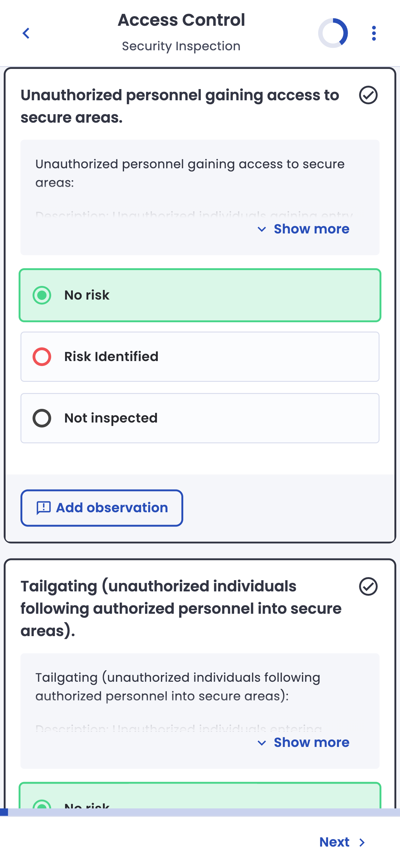The image size is (400, 868).
Task: Go back using the left chevron
Action: 26,33
